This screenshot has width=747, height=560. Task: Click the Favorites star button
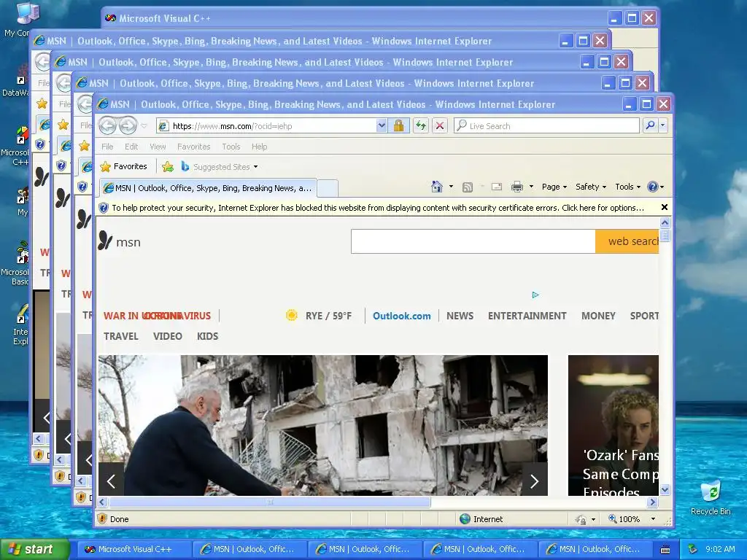[x=124, y=166]
